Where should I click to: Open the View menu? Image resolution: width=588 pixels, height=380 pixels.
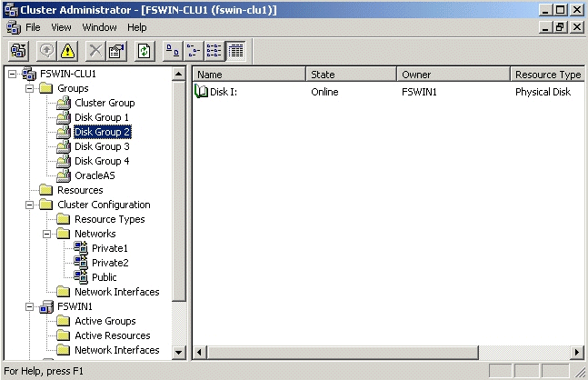(x=61, y=27)
